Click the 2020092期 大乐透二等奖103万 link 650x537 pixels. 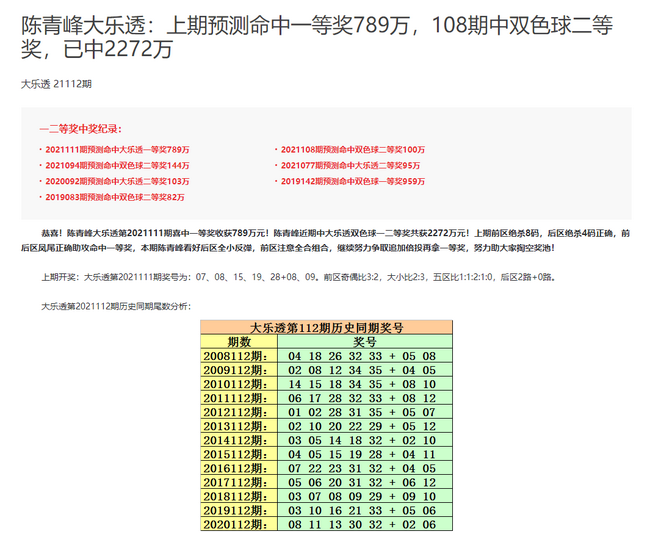(116, 181)
